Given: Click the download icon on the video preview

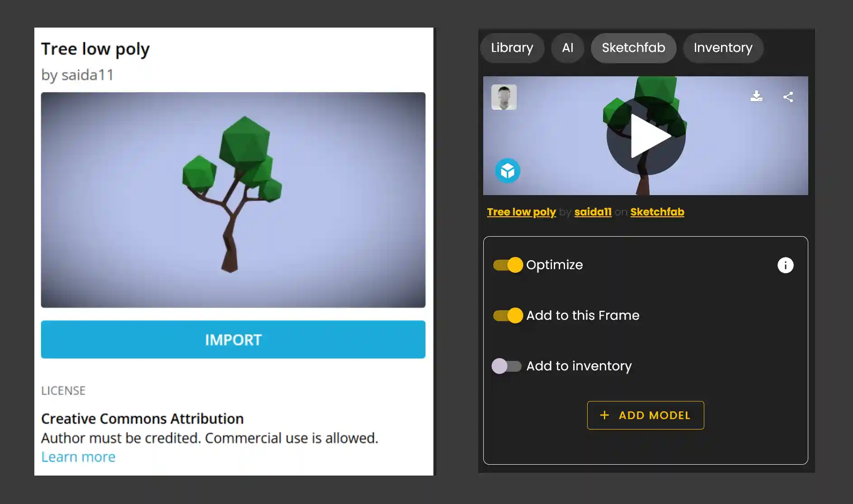Looking at the screenshot, I should (757, 96).
